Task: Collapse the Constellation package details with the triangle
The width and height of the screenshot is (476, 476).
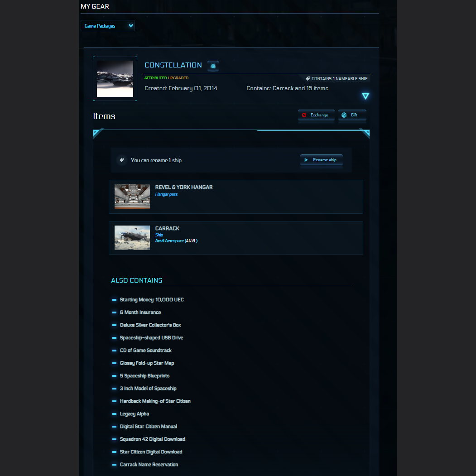Action: (365, 96)
